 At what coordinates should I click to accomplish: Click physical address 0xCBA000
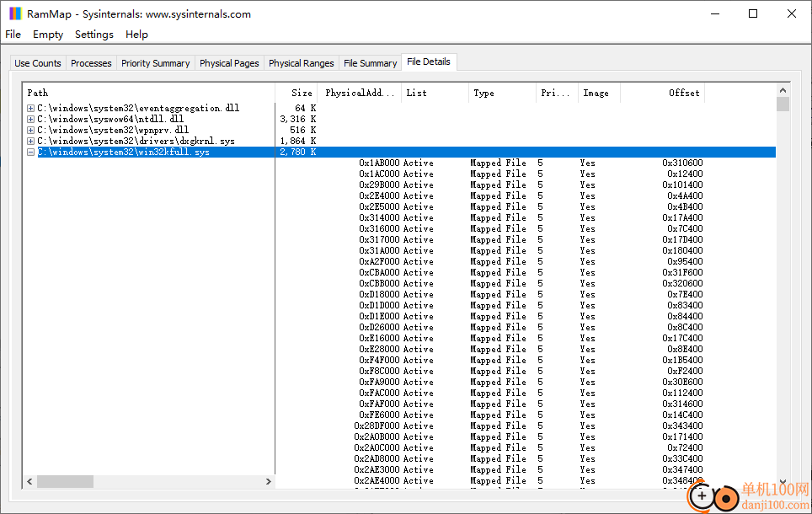coord(379,272)
